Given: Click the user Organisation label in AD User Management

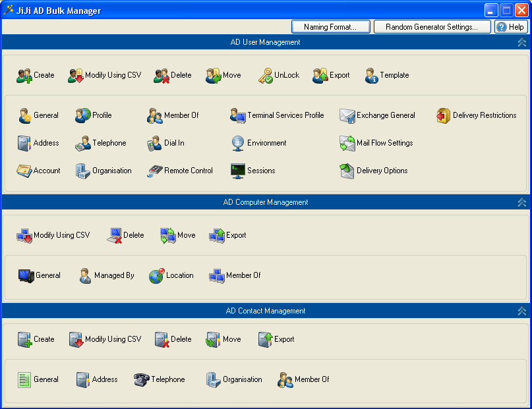Looking at the screenshot, I should (x=112, y=171).
